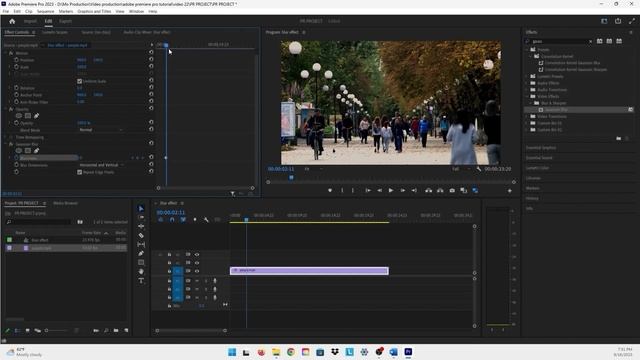The width and height of the screenshot is (640, 360).
Task: Create ellipse mask under Opacity
Action: (x=19, y=116)
